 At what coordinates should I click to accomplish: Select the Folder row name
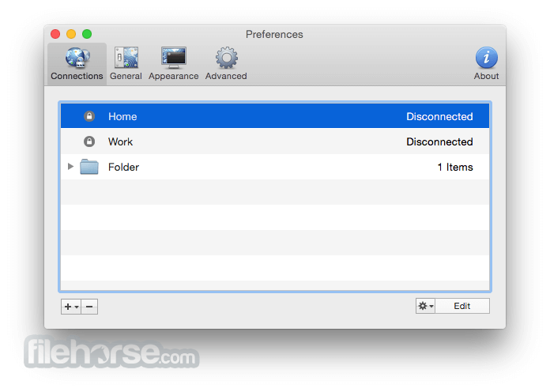pyautogui.click(x=123, y=167)
